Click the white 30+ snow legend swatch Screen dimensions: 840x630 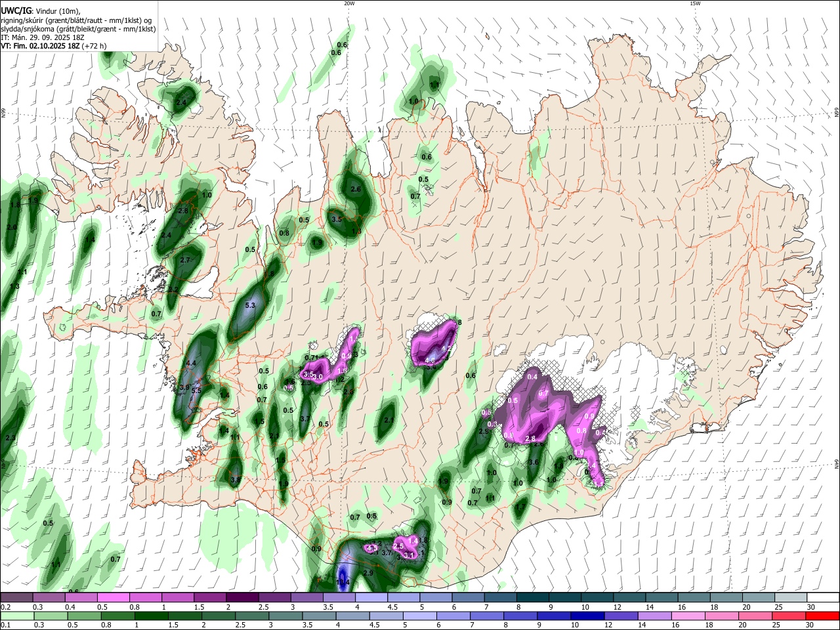[x=823, y=598]
